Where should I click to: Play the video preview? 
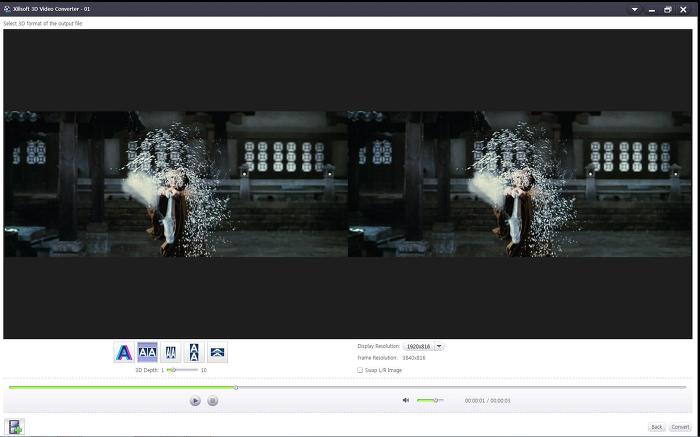[x=195, y=401]
